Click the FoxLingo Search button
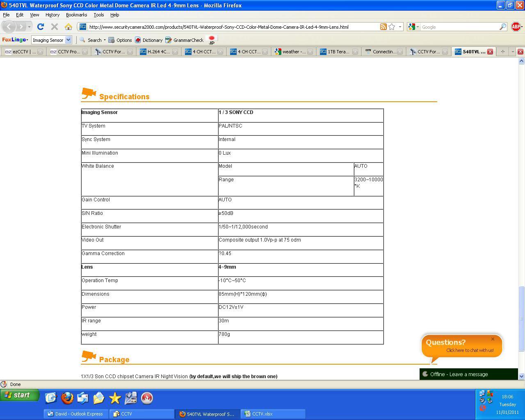The height and width of the screenshot is (420, 525). (x=91, y=40)
